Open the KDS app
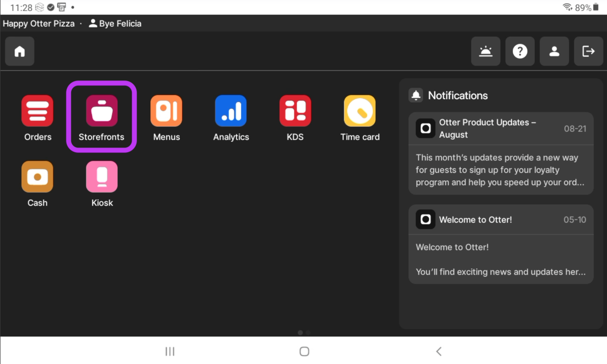 (x=295, y=111)
